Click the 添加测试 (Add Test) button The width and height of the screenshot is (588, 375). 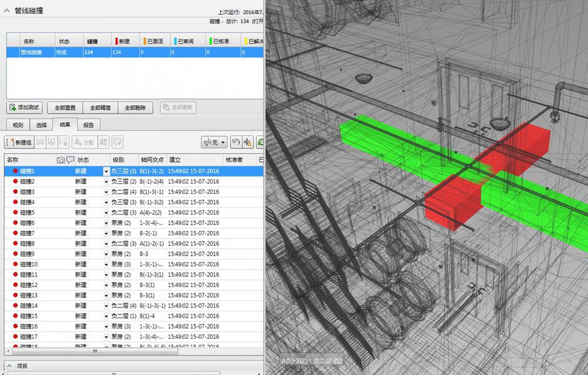[x=25, y=107]
